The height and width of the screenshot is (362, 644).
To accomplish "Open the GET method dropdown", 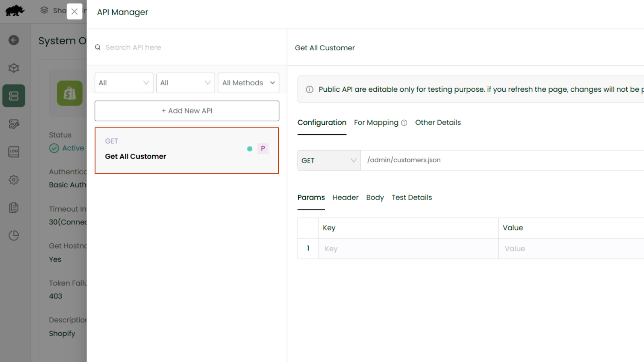I will (329, 160).
